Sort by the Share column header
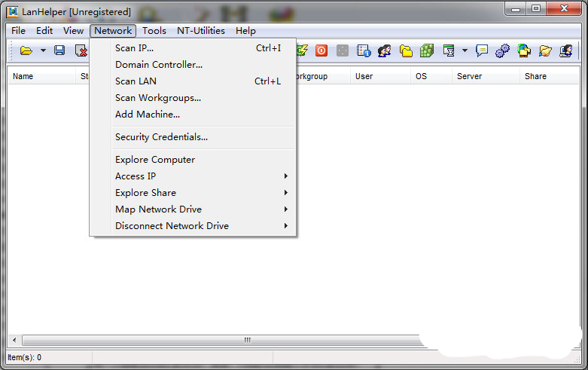The image size is (588, 370). click(550, 76)
